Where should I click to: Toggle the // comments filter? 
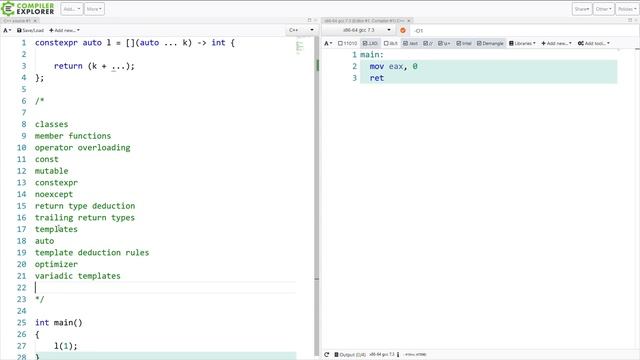428,43
